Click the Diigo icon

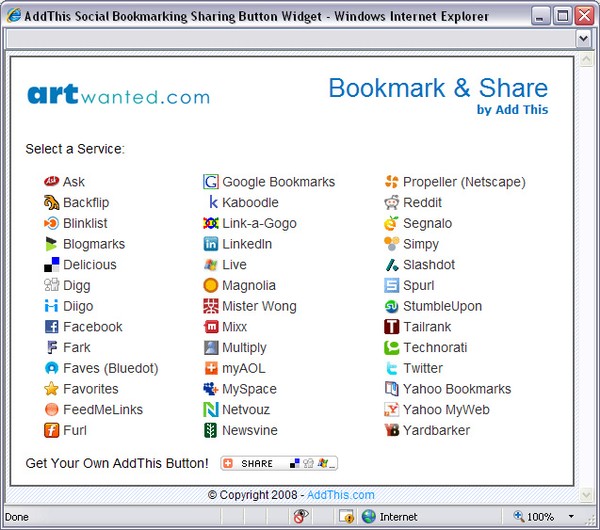point(51,306)
